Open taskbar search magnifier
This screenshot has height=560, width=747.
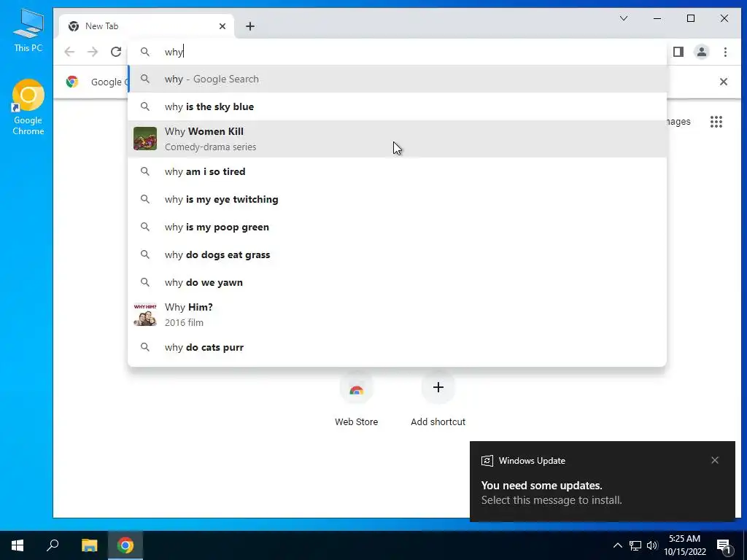(53, 545)
